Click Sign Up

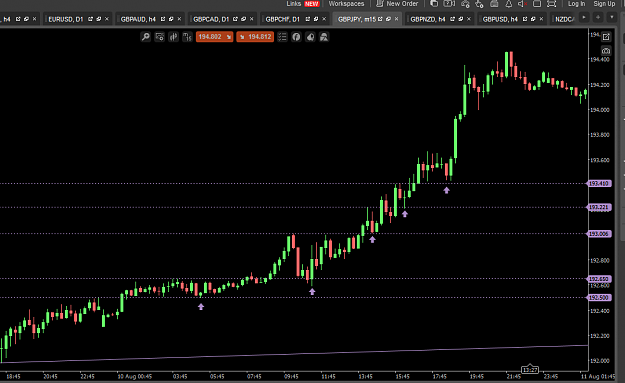coord(604,4)
